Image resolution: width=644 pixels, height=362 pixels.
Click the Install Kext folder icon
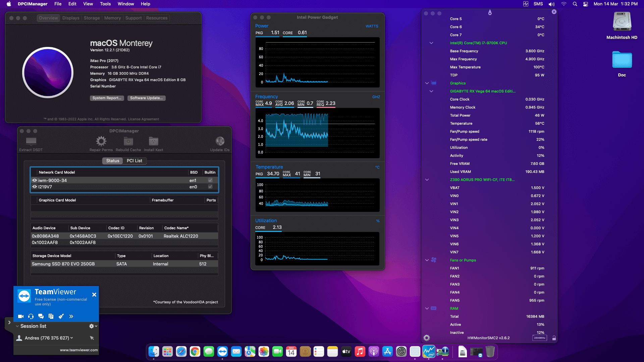pos(154,141)
